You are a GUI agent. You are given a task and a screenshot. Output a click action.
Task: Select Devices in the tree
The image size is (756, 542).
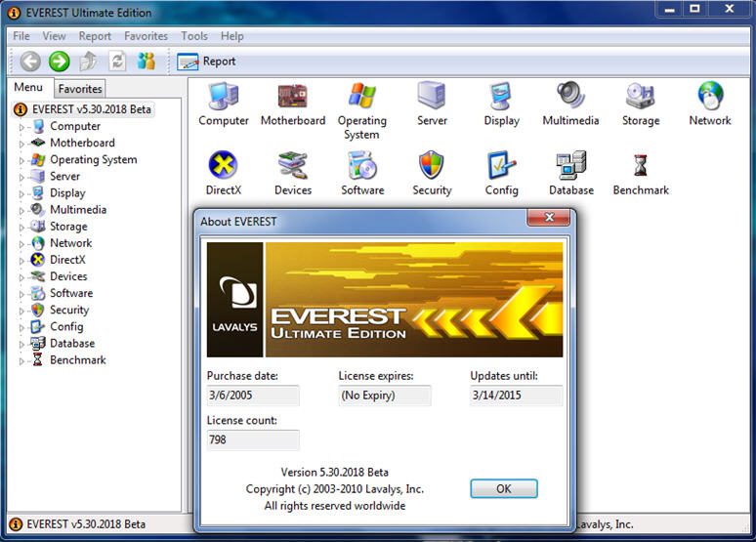coord(68,276)
